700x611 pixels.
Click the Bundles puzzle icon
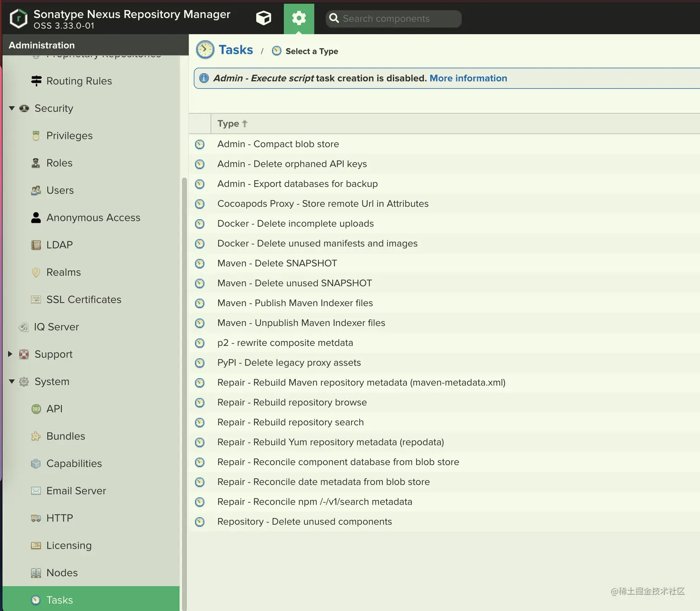tap(36, 436)
